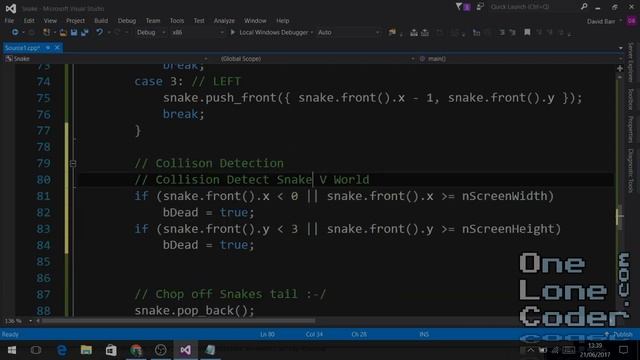Click the "INS" status bar entry
This screenshot has width=640, height=360.
[424, 334]
